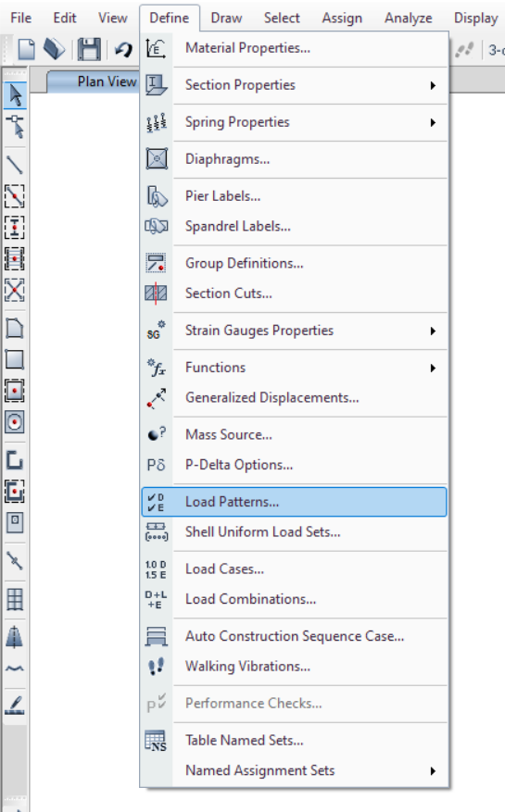Open the Assign menu
Screen dimensions: 505x812
(x=342, y=19)
